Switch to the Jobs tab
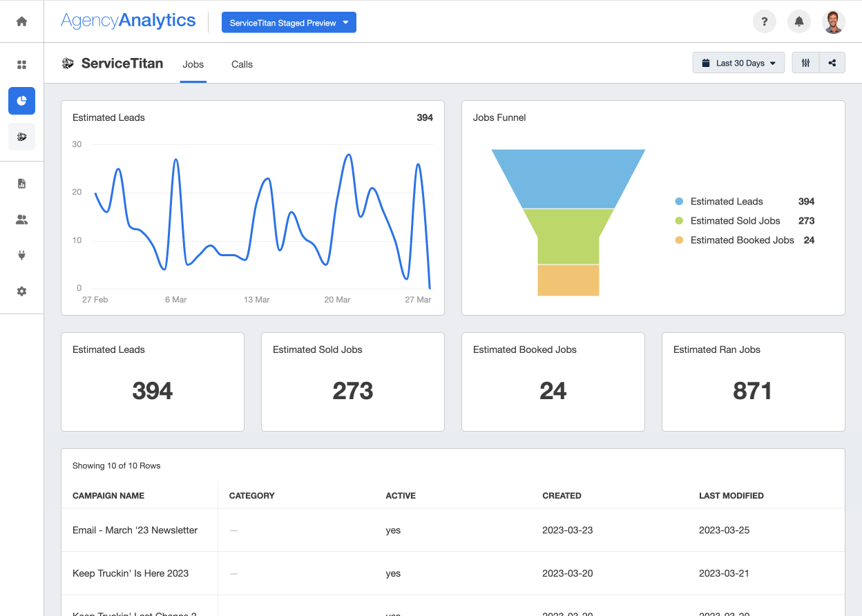This screenshot has width=862, height=616. pos(193,64)
